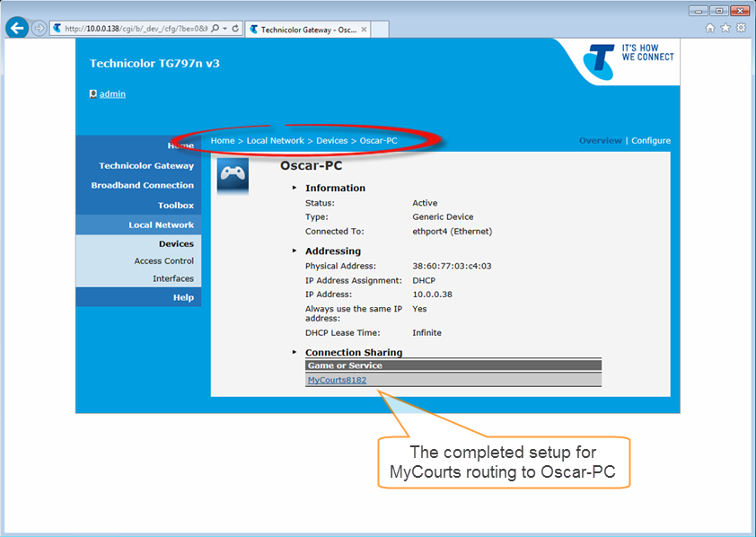Image resolution: width=756 pixels, height=537 pixels.
Task: Collapse the Information section arrow
Action: (x=294, y=188)
